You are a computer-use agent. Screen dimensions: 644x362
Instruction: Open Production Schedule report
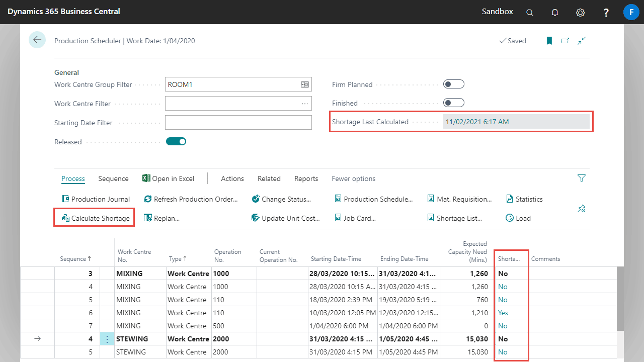374,199
